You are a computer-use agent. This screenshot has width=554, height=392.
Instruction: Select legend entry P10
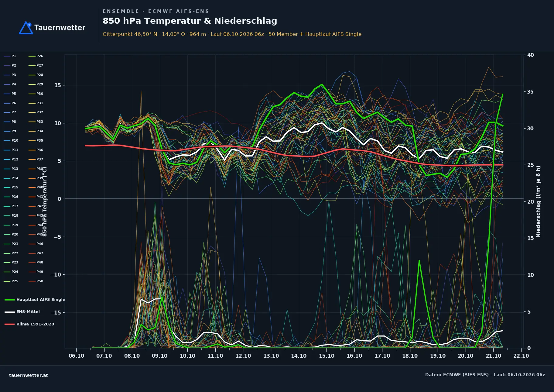coord(11,141)
